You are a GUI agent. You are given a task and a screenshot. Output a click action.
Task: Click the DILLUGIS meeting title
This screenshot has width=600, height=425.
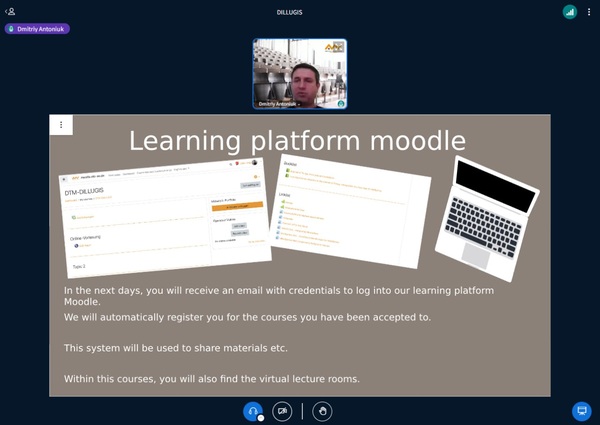coord(299,12)
